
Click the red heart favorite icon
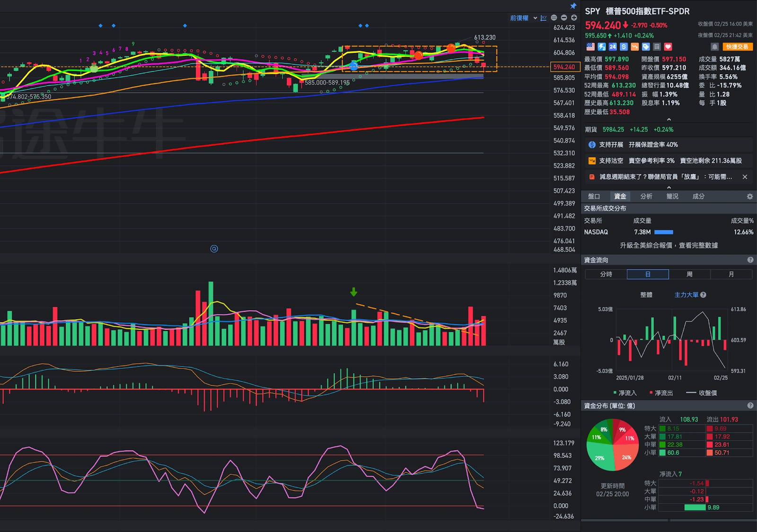coord(668,47)
